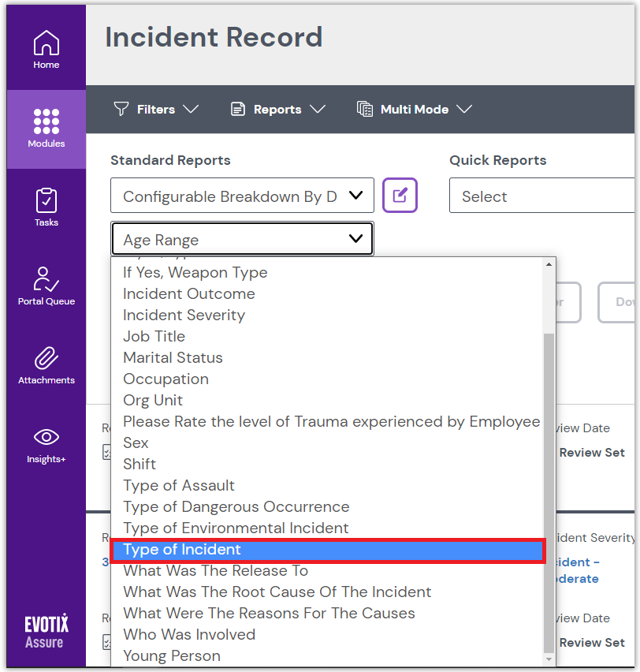
Task: Click the edit report pencil icon
Action: pos(400,196)
